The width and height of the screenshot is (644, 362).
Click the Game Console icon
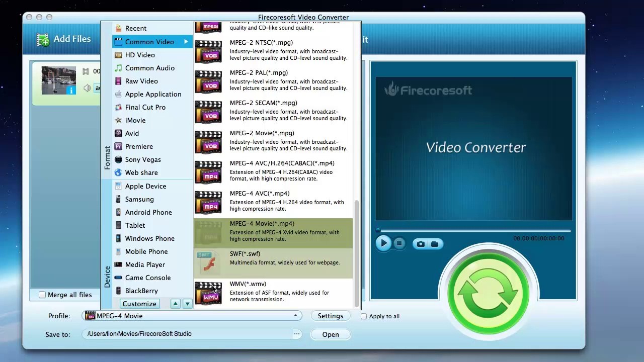tap(118, 278)
